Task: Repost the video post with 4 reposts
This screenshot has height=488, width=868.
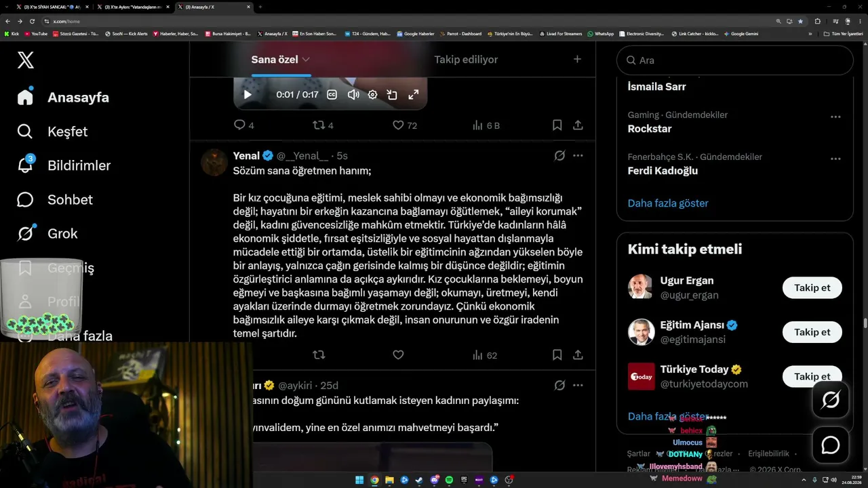Action: [323, 125]
